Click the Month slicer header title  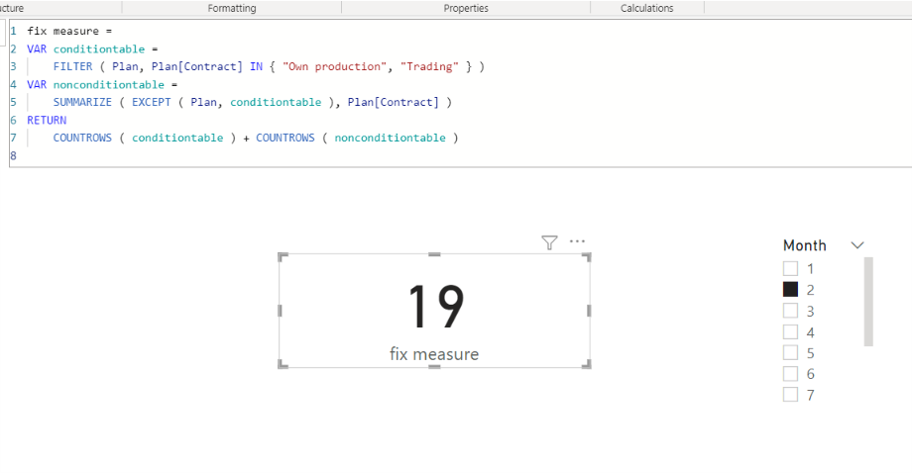click(x=804, y=246)
